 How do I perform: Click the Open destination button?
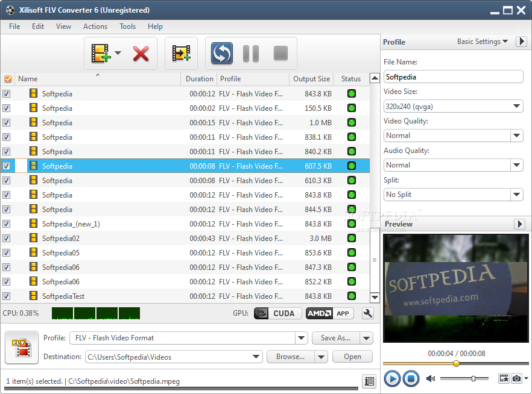click(x=352, y=357)
